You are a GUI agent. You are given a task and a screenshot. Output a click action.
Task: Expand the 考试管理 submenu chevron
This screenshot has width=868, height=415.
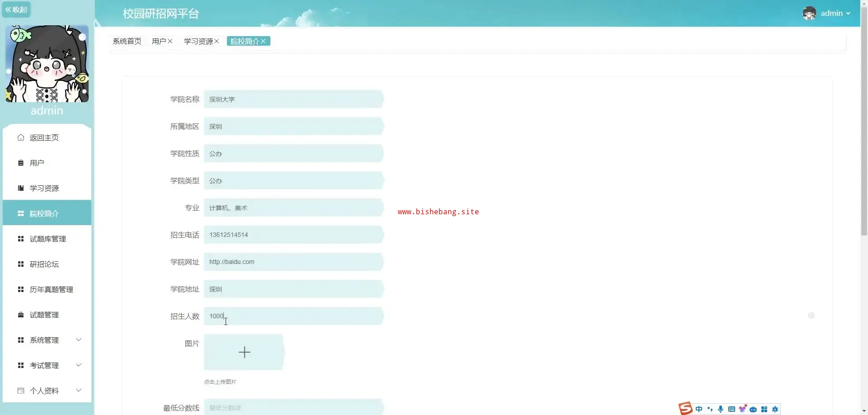[x=79, y=365]
